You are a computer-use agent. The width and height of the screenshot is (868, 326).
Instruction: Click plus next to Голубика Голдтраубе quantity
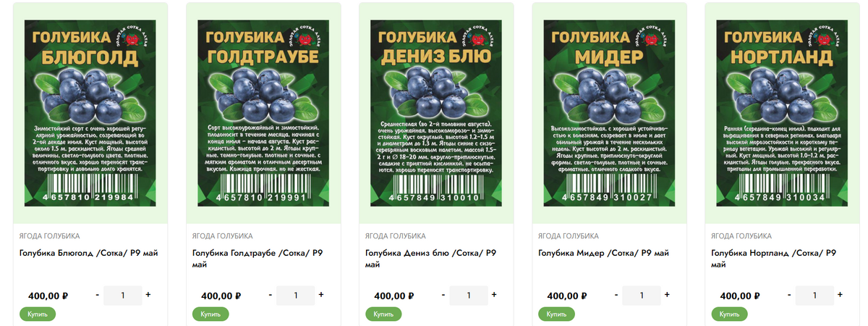pos(321,295)
